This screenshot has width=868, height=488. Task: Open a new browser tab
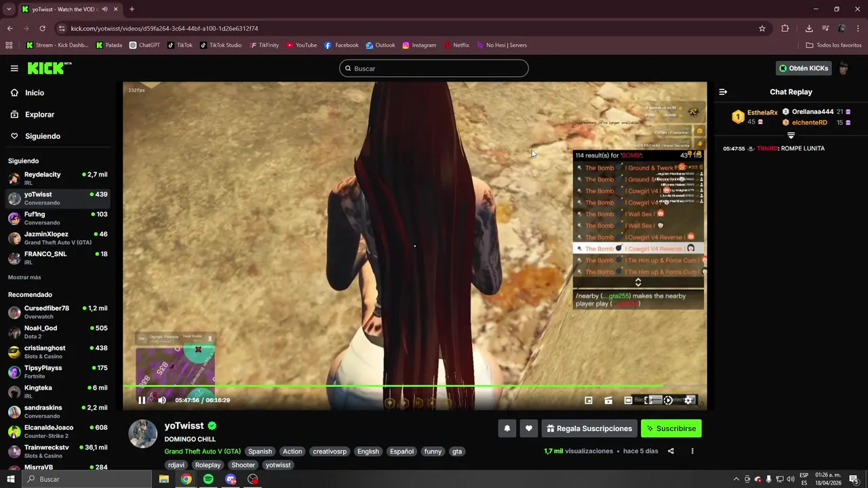(x=132, y=9)
